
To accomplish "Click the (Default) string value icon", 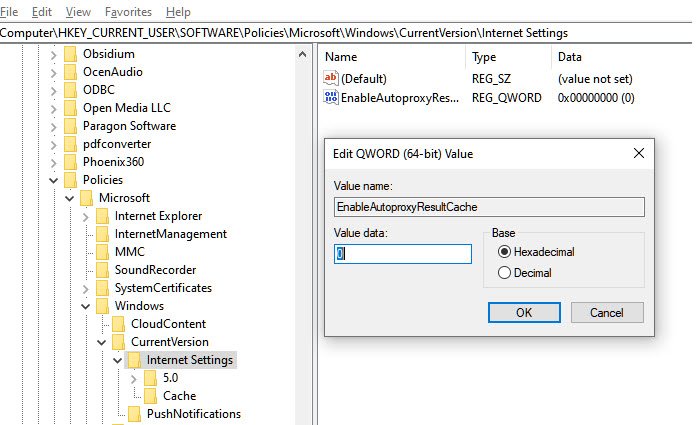I will [331, 78].
